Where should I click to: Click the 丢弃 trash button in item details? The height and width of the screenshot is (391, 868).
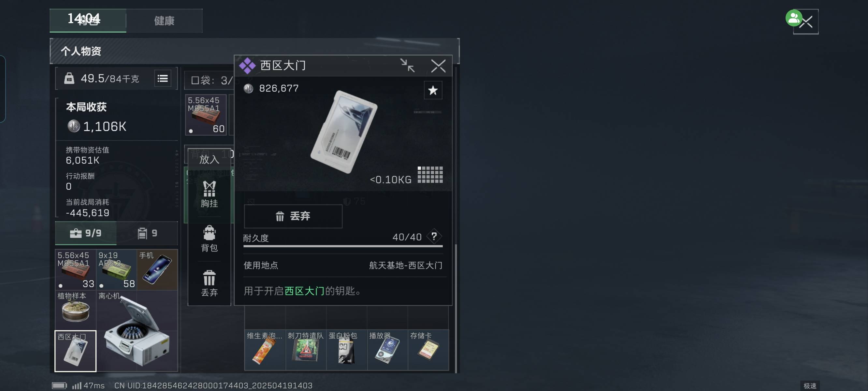tap(293, 216)
